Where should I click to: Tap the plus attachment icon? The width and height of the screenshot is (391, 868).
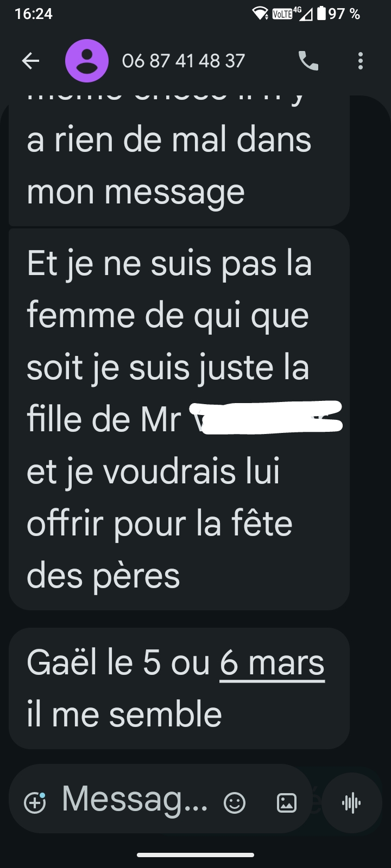coord(35,802)
